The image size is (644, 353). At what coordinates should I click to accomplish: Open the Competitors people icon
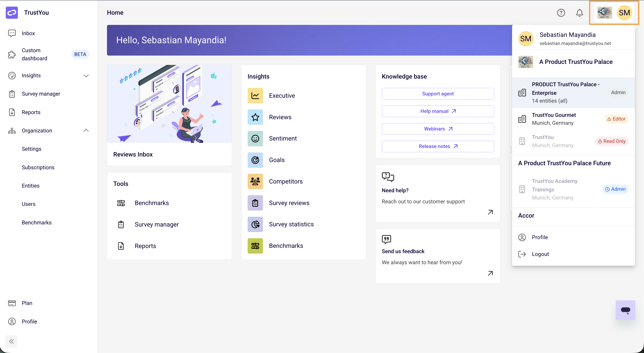(x=255, y=181)
